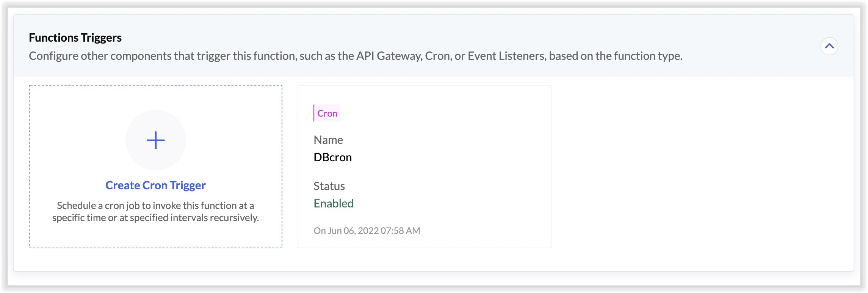
Task: Collapse the Functions Triggers section chevron
Action: click(829, 46)
